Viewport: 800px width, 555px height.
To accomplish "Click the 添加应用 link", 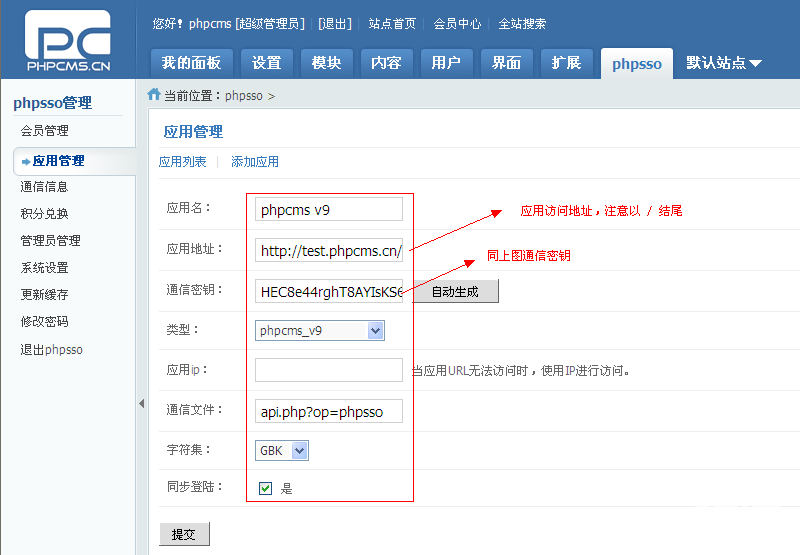I will click(x=255, y=162).
